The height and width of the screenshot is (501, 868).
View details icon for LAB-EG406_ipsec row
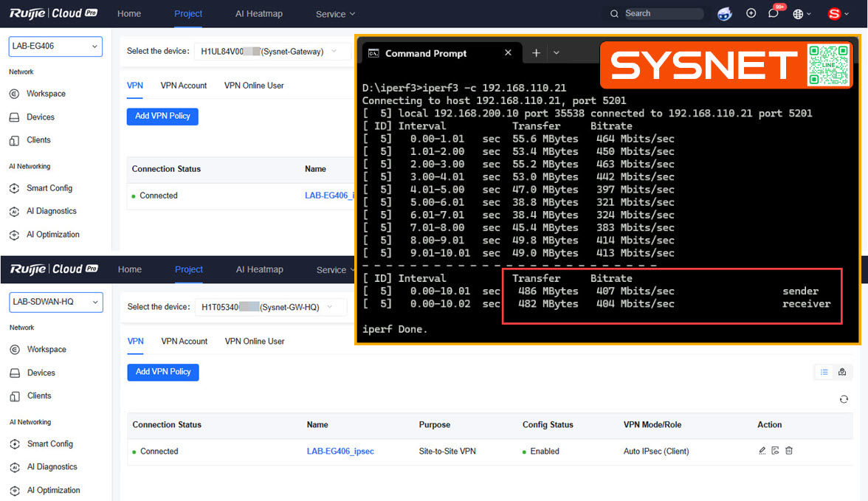(x=776, y=451)
